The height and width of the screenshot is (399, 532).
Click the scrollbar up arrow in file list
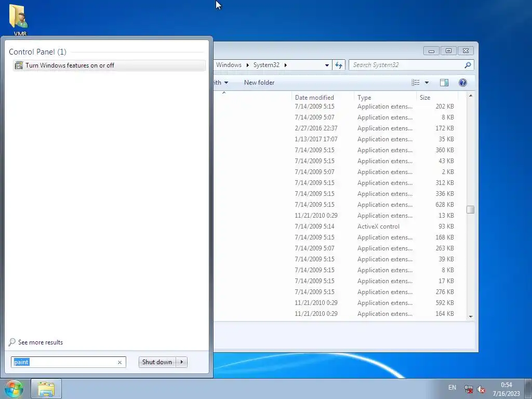(471, 96)
